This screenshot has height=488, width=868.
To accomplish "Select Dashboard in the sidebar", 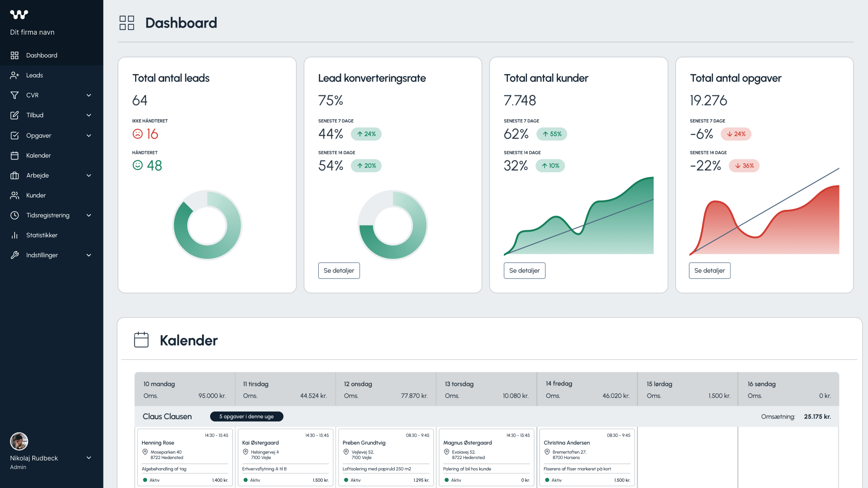I will point(42,56).
